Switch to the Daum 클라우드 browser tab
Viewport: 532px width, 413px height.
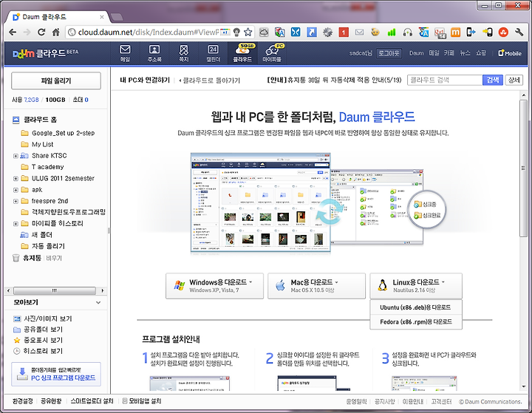58,17
